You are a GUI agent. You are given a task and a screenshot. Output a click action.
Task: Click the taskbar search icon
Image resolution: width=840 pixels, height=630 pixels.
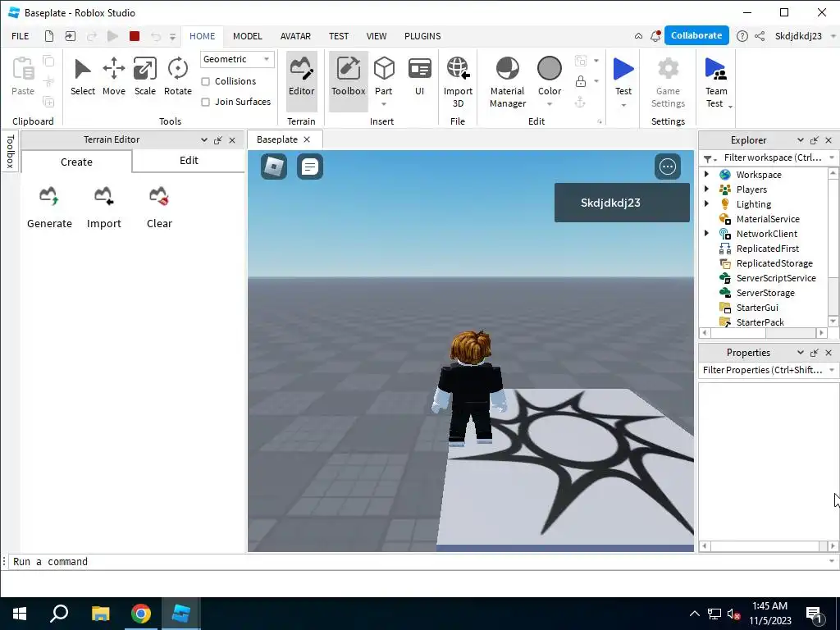(x=59, y=614)
